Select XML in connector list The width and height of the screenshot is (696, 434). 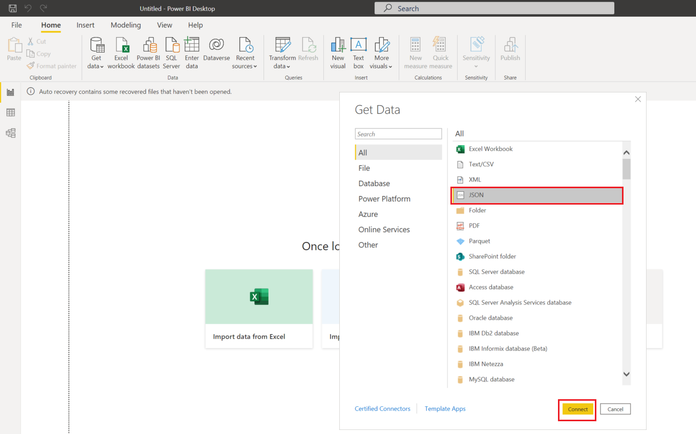click(537, 180)
